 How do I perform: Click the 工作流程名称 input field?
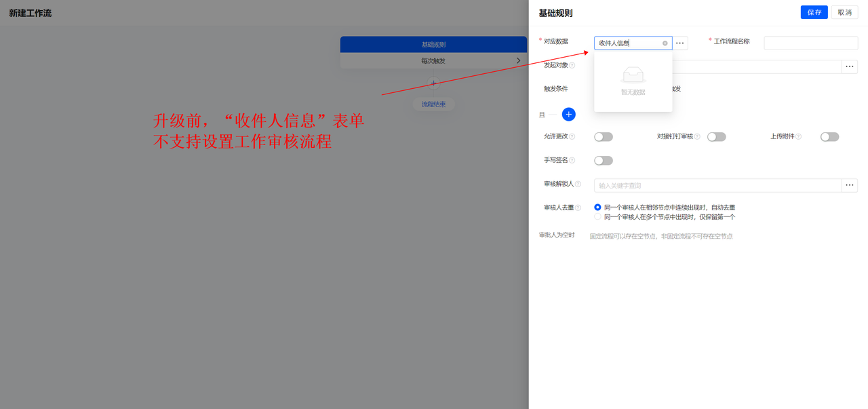(x=810, y=43)
